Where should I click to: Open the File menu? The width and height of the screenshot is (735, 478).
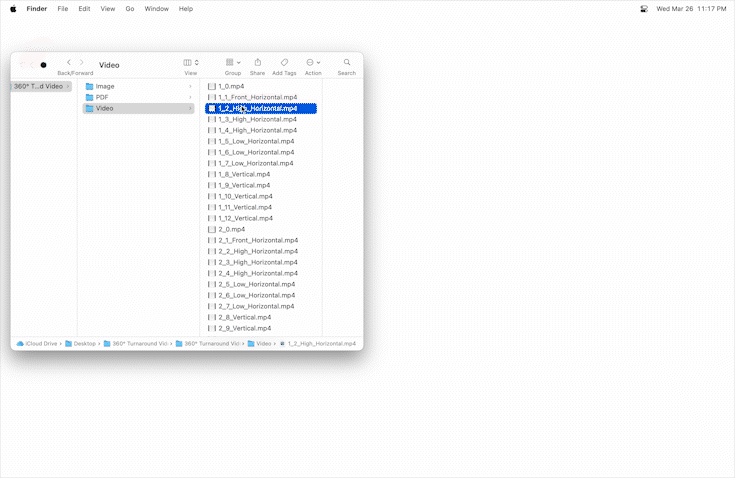(x=63, y=8)
